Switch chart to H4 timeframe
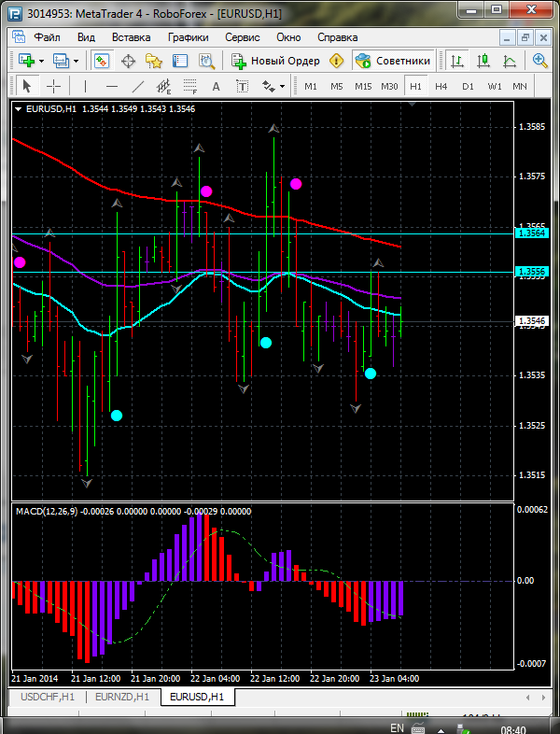Viewport: 560px width, 734px height. point(441,86)
